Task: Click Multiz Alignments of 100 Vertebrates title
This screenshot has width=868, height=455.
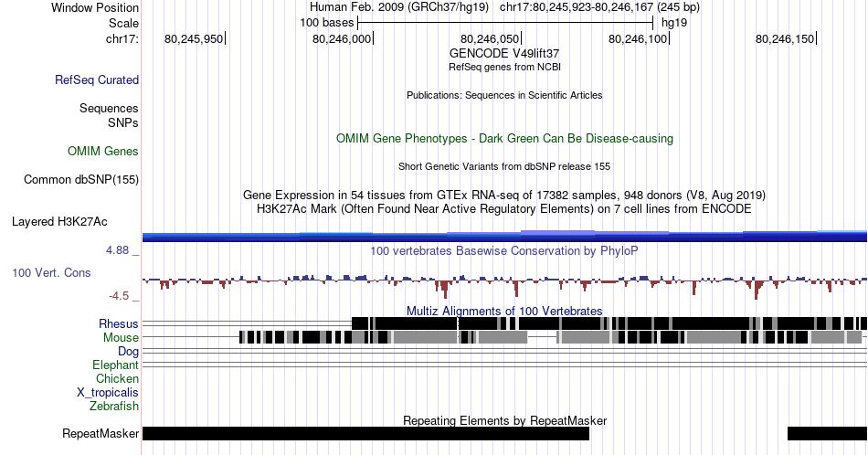Action: (504, 311)
